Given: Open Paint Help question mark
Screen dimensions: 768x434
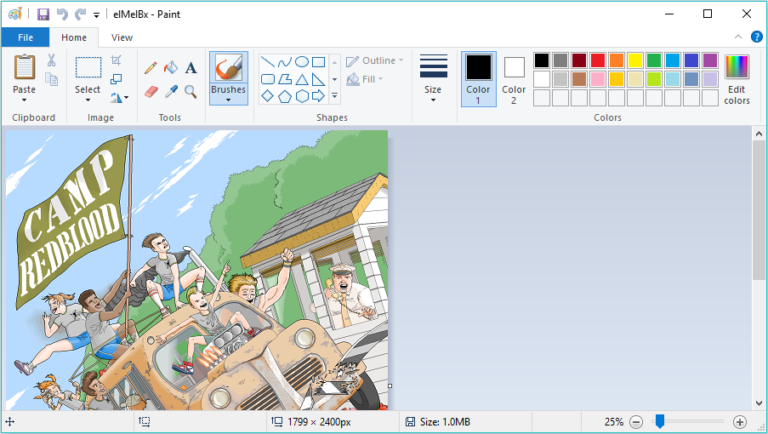Looking at the screenshot, I should coord(756,37).
